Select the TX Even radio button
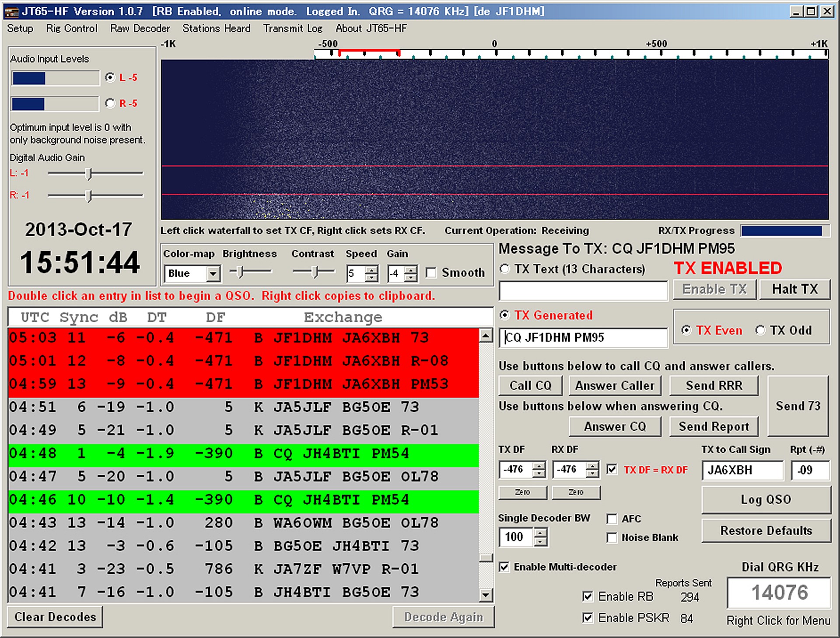The width and height of the screenshot is (840, 638). 686,330
